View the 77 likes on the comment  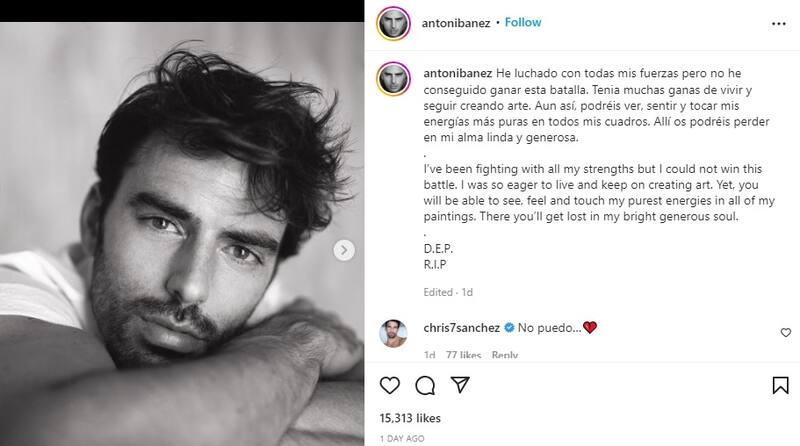(463, 354)
